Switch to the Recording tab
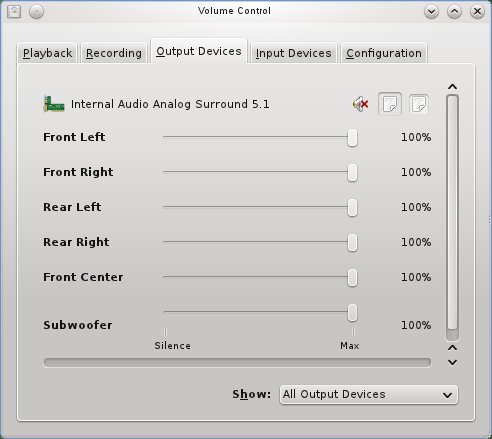Screen dimensions: 492x439 click(x=114, y=53)
